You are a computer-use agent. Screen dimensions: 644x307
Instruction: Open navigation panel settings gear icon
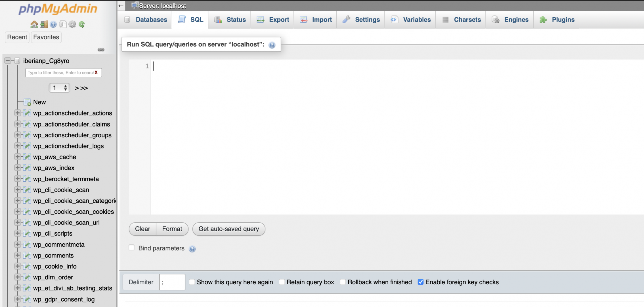[x=72, y=24]
